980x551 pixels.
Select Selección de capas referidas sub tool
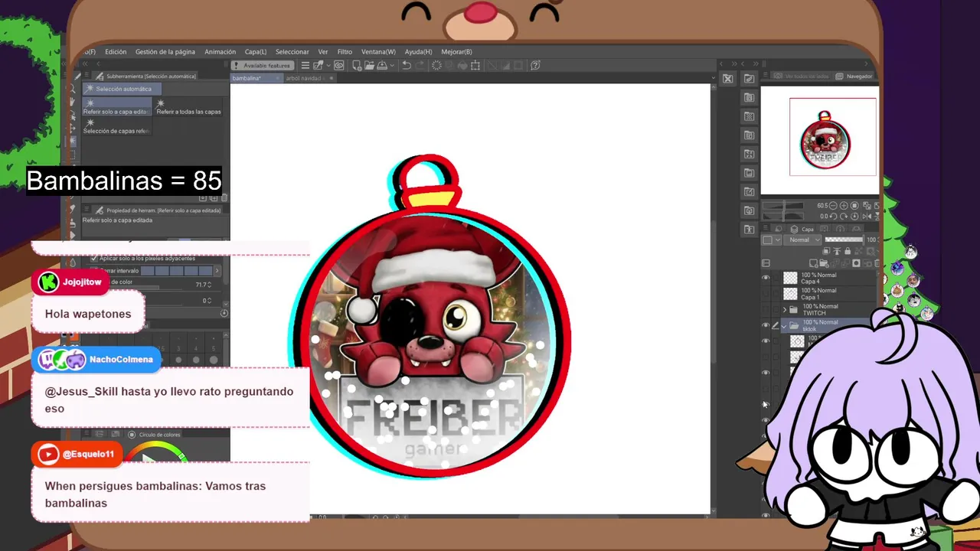tap(117, 127)
